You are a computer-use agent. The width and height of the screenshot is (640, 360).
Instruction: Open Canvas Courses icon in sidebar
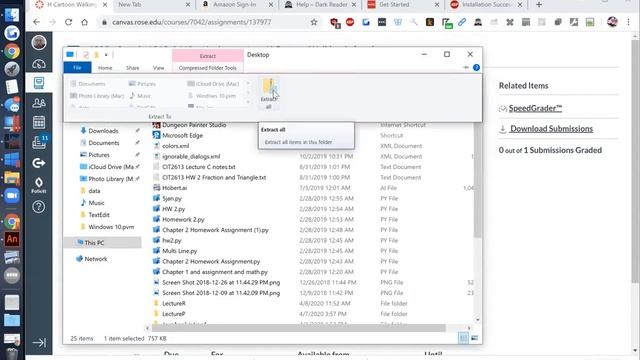click(39, 83)
